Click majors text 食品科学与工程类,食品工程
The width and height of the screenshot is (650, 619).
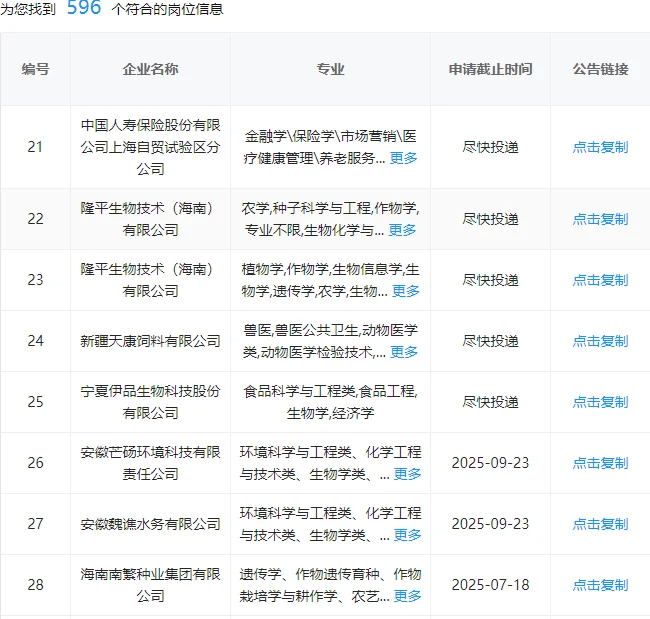(x=330, y=391)
